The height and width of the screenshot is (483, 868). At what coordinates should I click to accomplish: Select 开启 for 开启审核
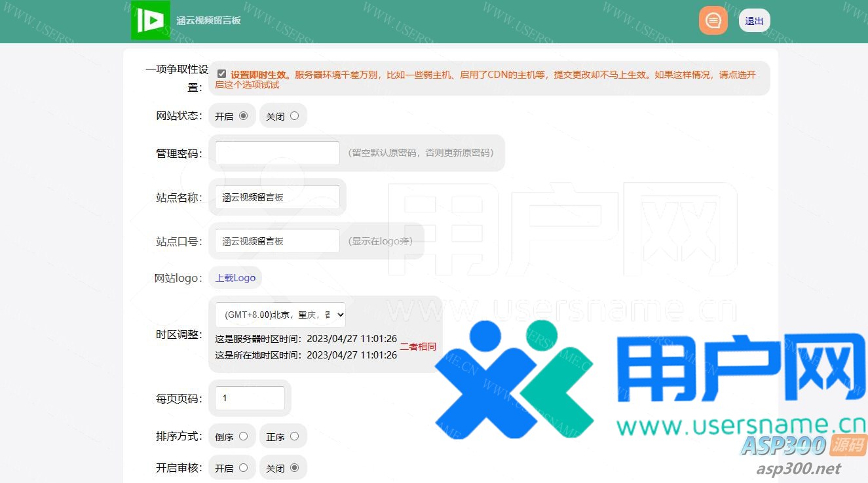point(243,467)
